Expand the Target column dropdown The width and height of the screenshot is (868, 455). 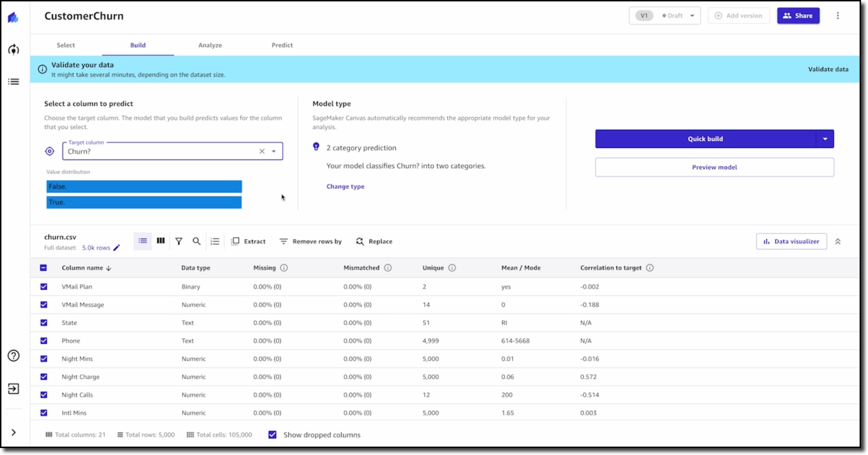(274, 151)
